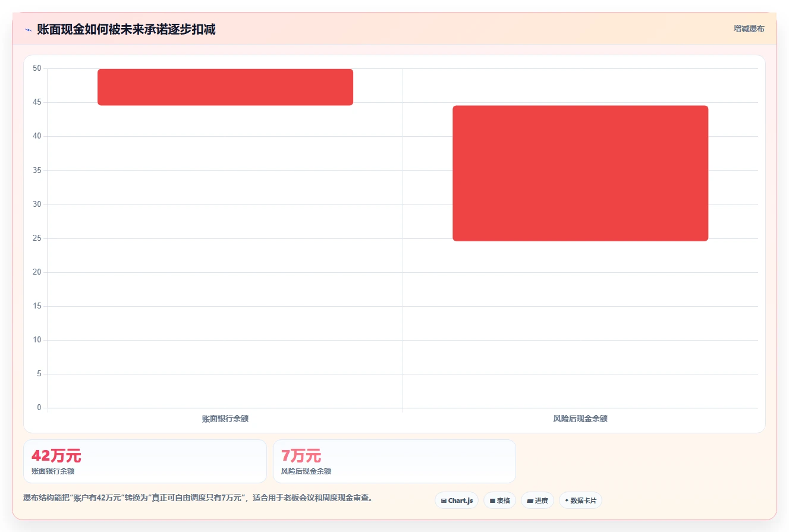Click the y-axis value 25
789x532 pixels.
click(37, 238)
